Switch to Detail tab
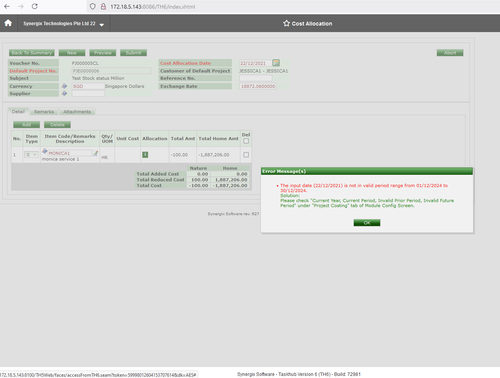This screenshot has height=378, width=500. 18,112
